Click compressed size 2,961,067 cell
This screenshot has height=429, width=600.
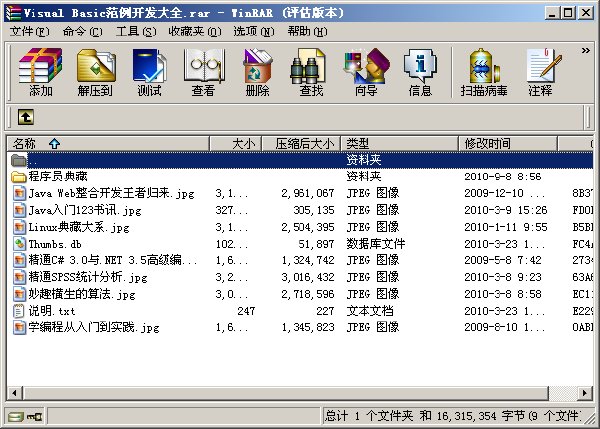308,193
